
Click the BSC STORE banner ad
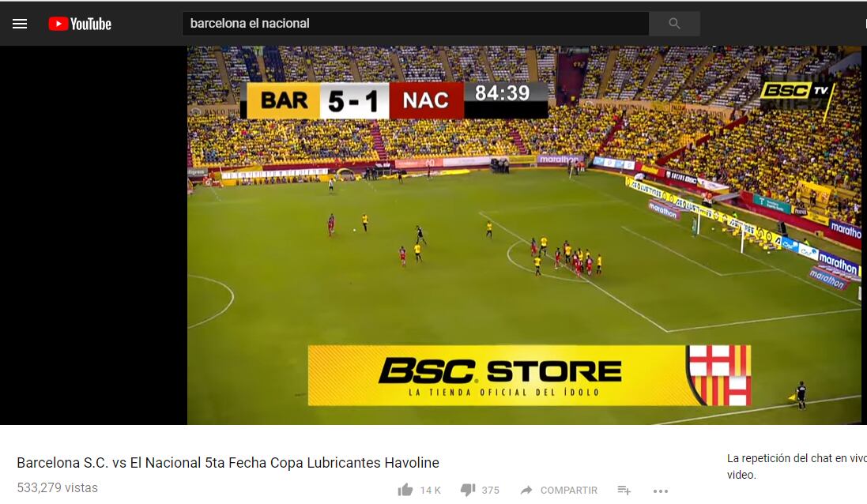[x=530, y=375]
